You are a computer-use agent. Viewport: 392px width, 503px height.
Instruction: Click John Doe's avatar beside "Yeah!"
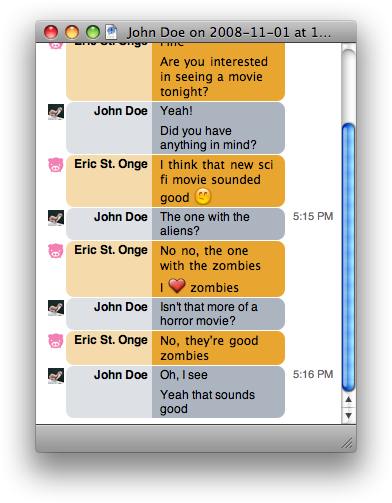[56, 112]
